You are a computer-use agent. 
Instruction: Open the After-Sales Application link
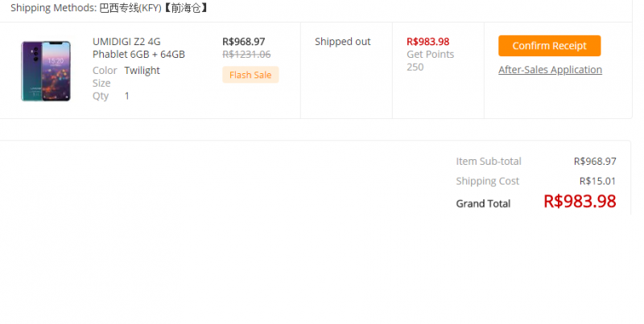click(550, 70)
